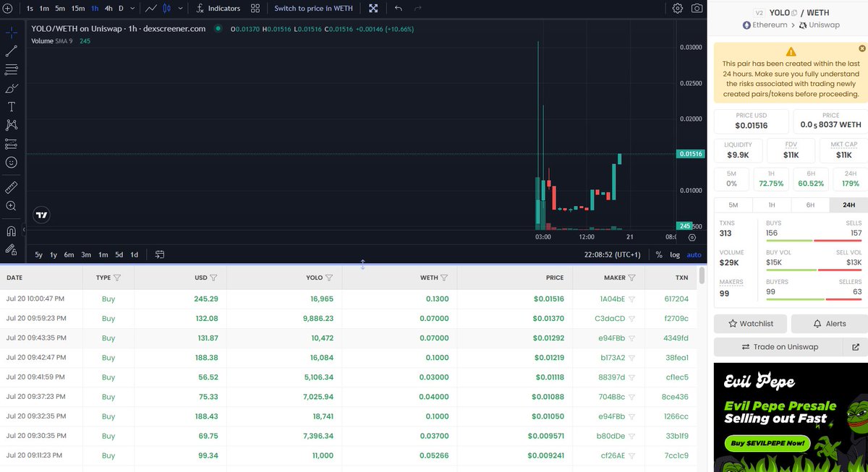The width and height of the screenshot is (868, 472).
Task: Open chart settings gear icon
Action: click(678, 9)
